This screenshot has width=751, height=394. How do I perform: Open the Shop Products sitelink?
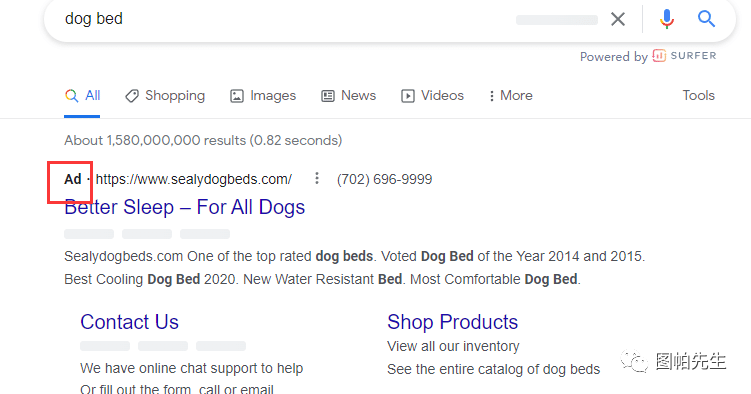pyautogui.click(x=452, y=322)
